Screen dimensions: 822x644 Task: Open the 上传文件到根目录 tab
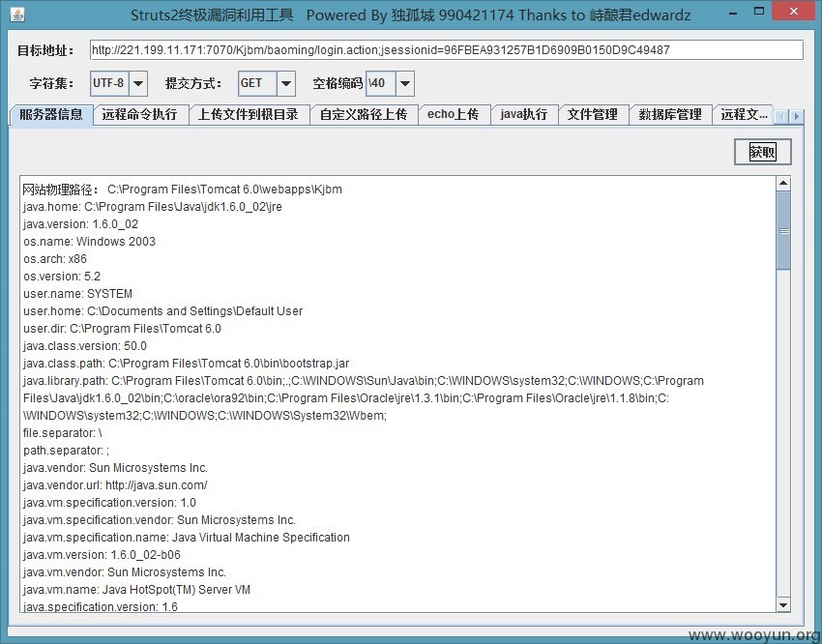pos(249,114)
